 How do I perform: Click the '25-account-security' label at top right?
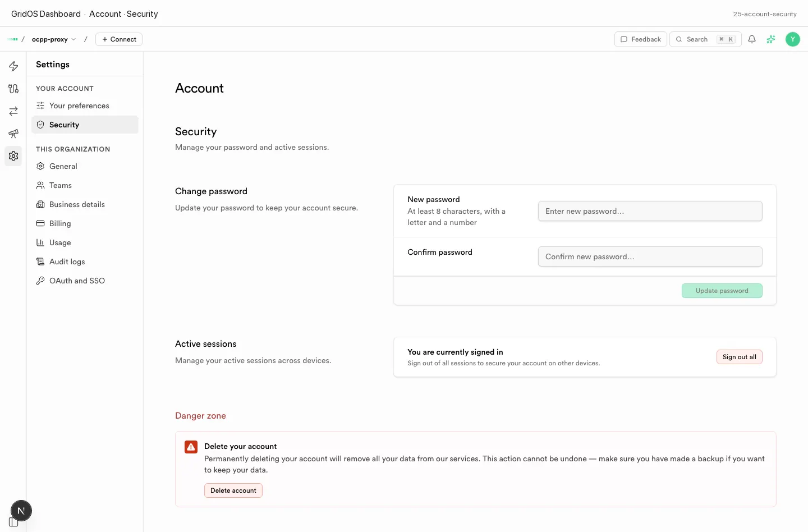[765, 14]
